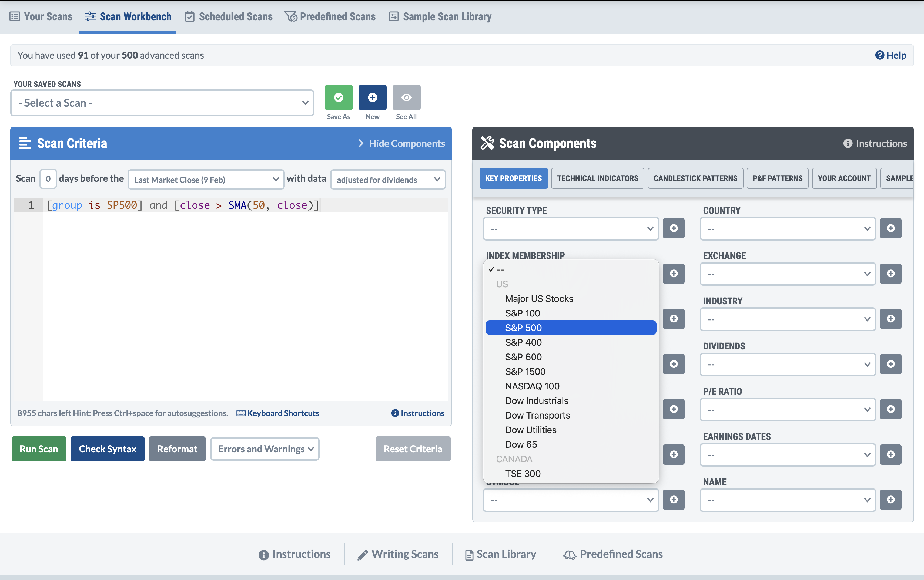
Task: Choose NASDAQ 100 from the dropdown list
Action: click(532, 386)
